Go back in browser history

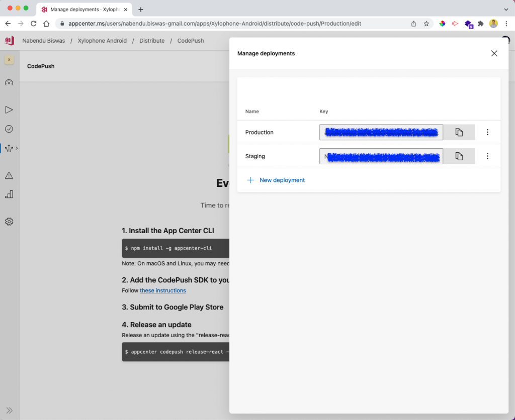click(x=8, y=24)
